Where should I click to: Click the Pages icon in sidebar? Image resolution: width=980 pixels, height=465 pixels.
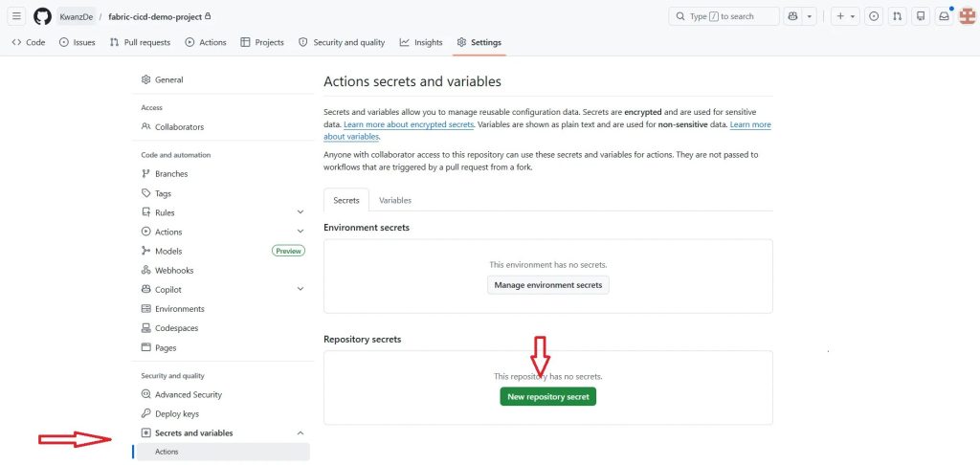pyautogui.click(x=146, y=348)
